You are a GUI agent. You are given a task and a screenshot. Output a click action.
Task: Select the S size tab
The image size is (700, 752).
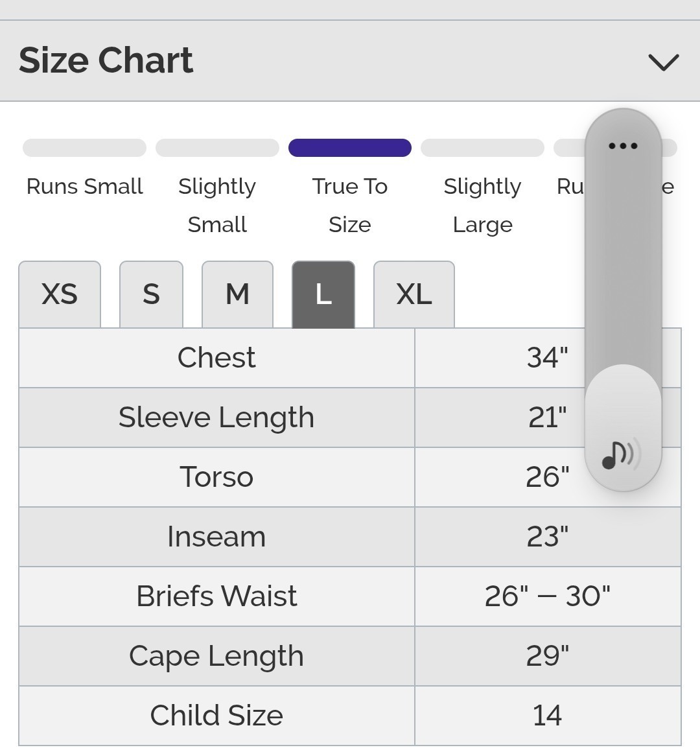(151, 295)
